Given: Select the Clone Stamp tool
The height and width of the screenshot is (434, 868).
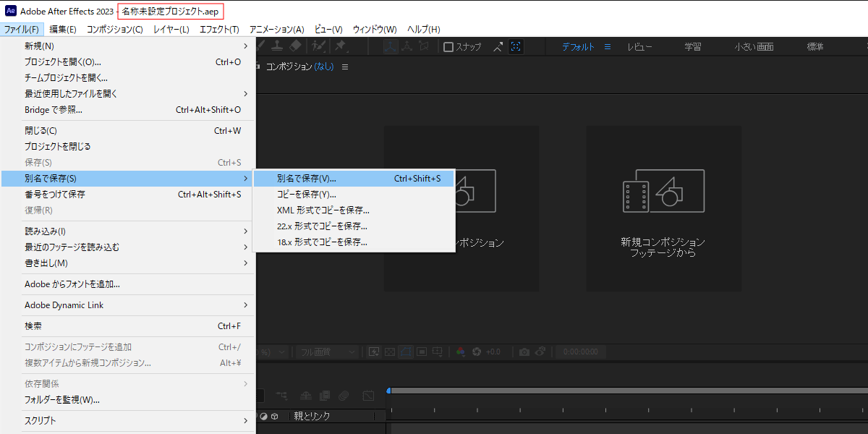Looking at the screenshot, I should coord(277,46).
